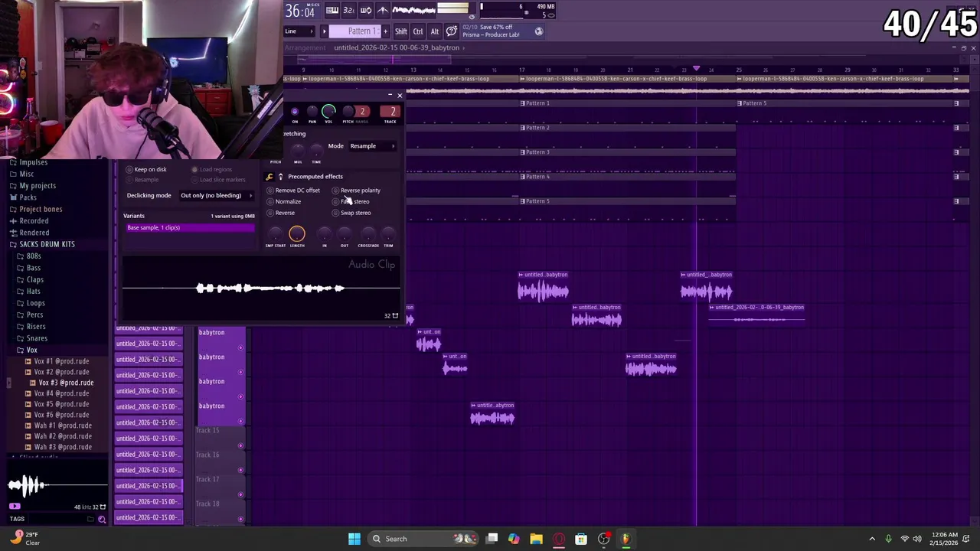The height and width of the screenshot is (551, 980).
Task: Click the volume speaker tray icon
Action: 917,539
